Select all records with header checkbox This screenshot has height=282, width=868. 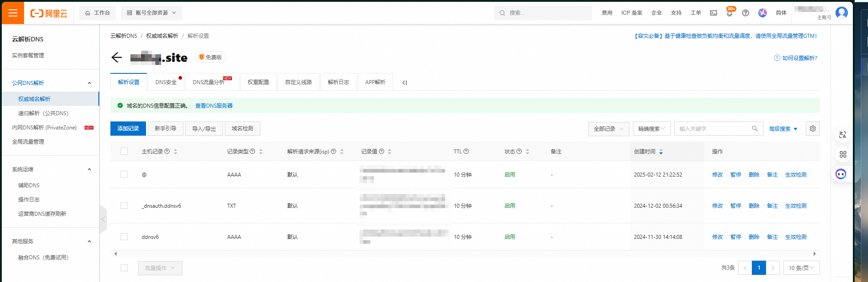click(124, 151)
